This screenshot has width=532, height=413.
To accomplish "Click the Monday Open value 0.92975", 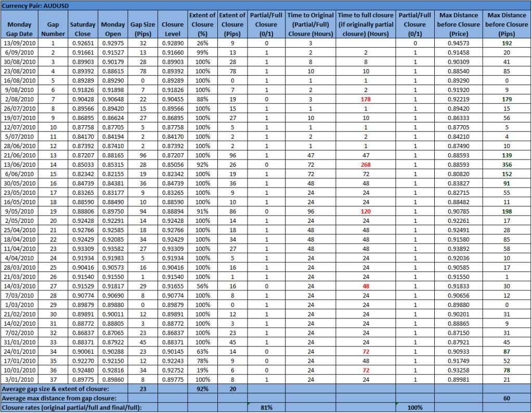I will pos(113,43).
